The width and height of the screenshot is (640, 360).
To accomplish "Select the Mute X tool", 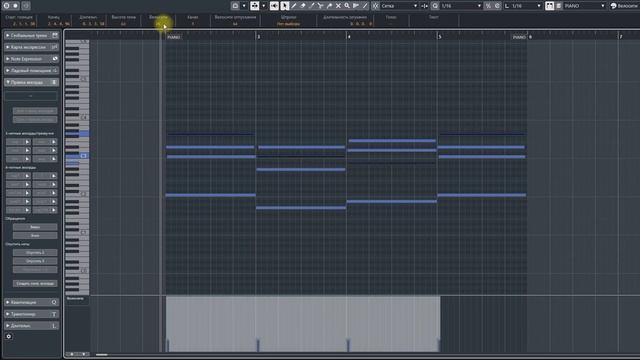I will click(x=338, y=6).
